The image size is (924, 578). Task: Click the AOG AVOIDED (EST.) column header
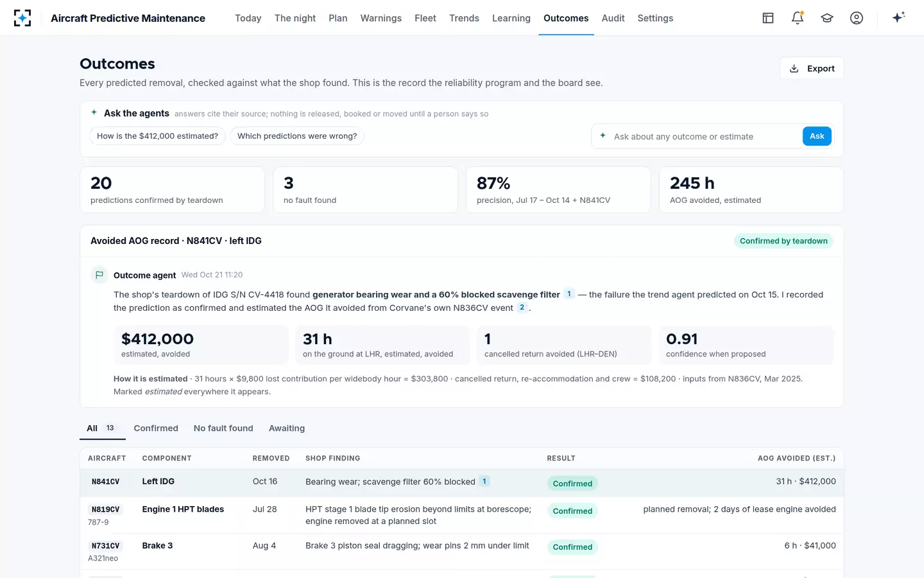(796, 459)
